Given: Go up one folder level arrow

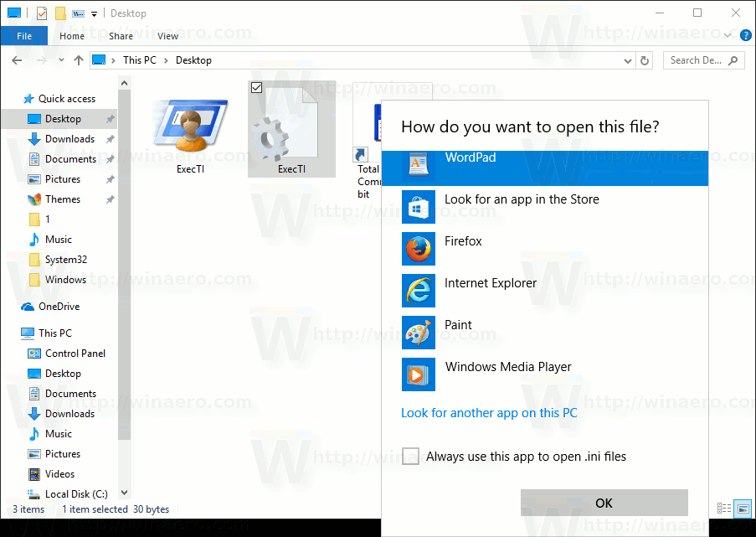Looking at the screenshot, I should [79, 60].
